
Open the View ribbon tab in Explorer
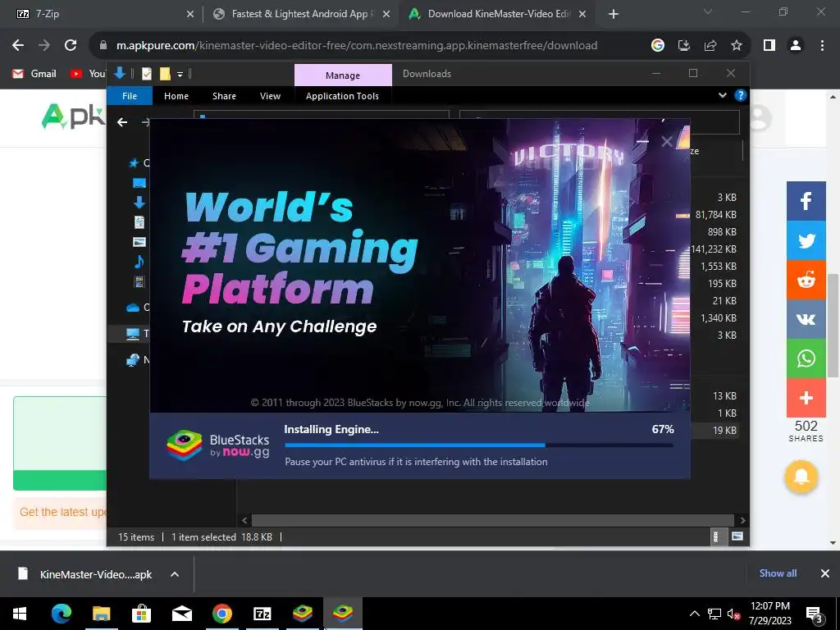270,96
